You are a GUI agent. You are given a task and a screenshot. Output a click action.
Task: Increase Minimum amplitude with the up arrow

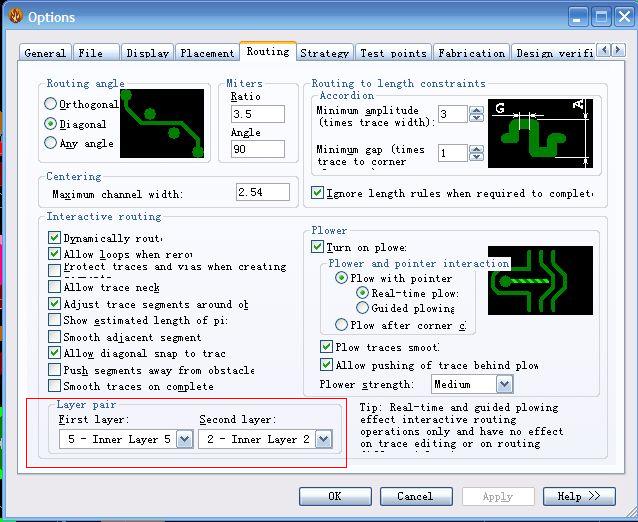pos(476,110)
